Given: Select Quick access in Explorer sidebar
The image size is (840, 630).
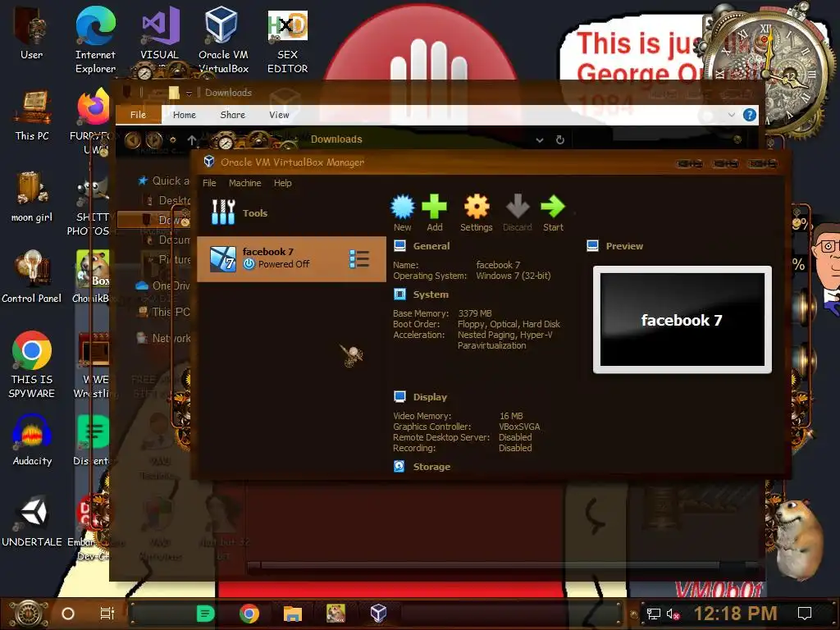Looking at the screenshot, I should coord(163,181).
